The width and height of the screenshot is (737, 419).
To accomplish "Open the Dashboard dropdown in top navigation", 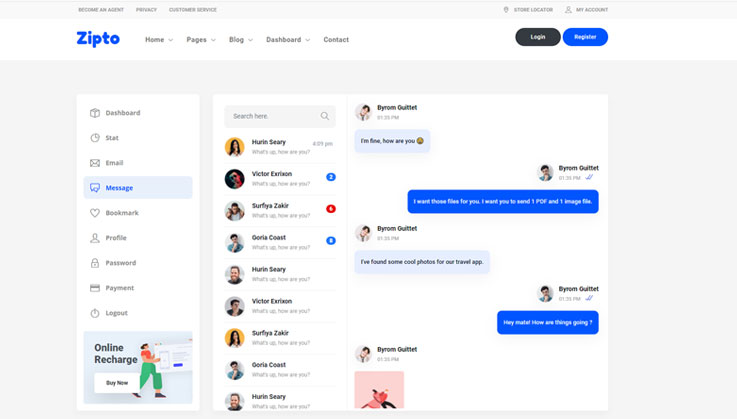I will 287,40.
